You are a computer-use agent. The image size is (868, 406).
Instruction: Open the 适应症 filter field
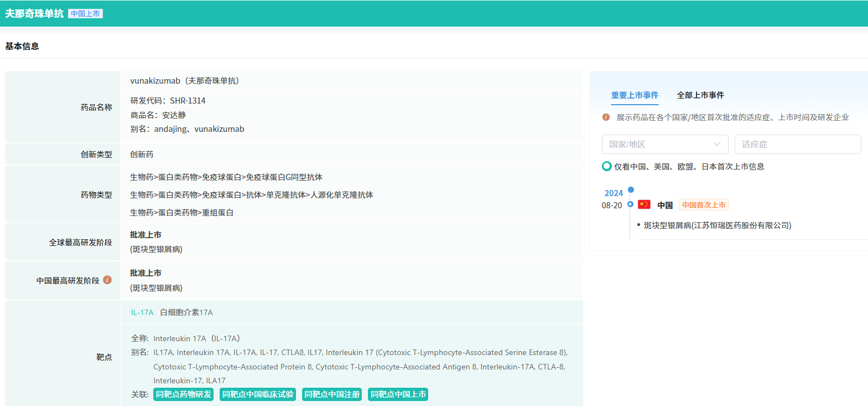(x=797, y=144)
